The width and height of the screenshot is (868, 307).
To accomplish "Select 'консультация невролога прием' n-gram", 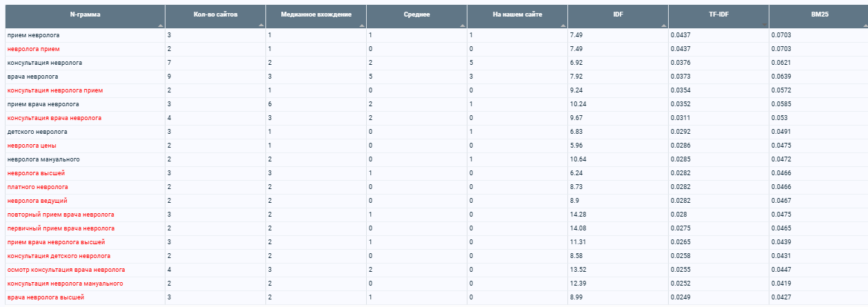I will [x=55, y=90].
